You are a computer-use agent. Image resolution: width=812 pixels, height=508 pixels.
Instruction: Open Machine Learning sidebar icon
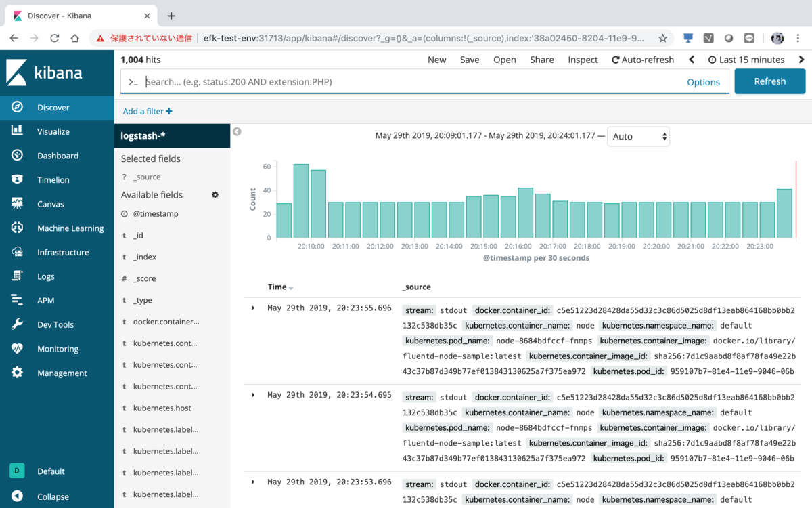(x=18, y=228)
